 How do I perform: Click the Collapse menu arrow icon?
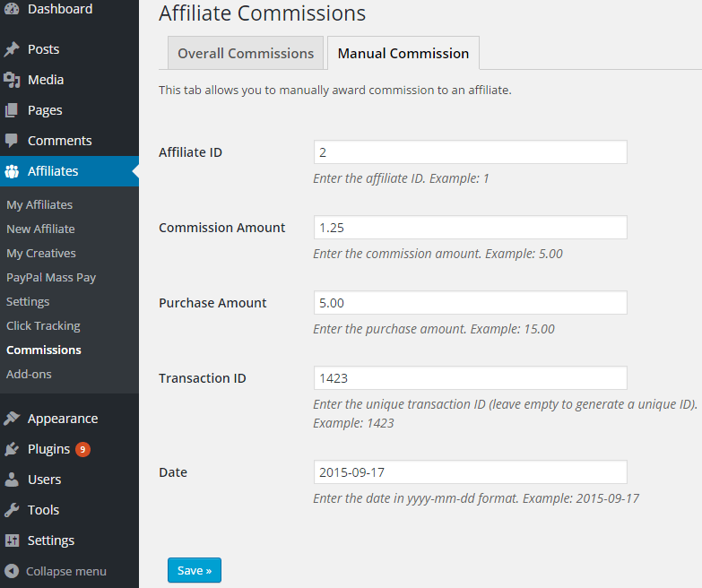tap(12, 571)
